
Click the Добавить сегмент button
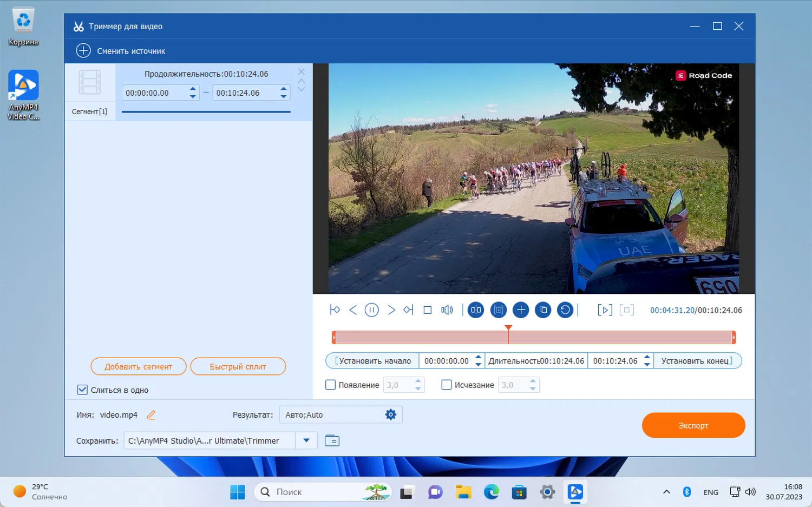tap(139, 366)
